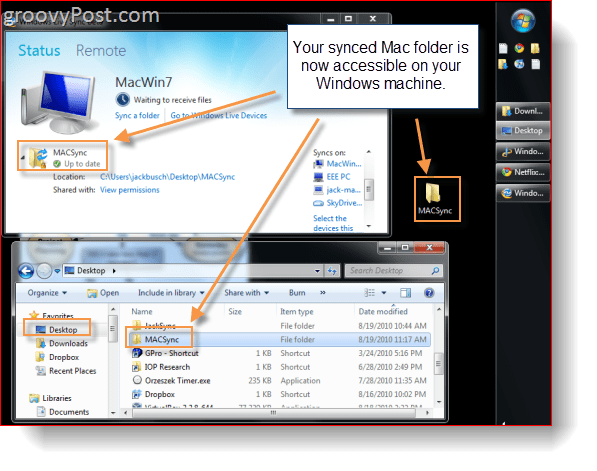The image size is (597, 471).
Task: Open address bar history dropdown
Action: click(x=317, y=271)
